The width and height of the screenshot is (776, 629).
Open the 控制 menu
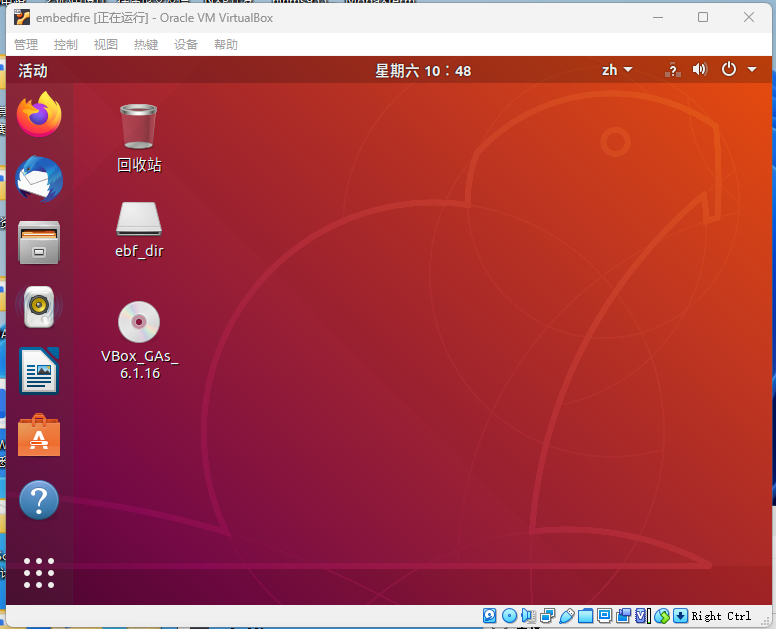[66, 45]
